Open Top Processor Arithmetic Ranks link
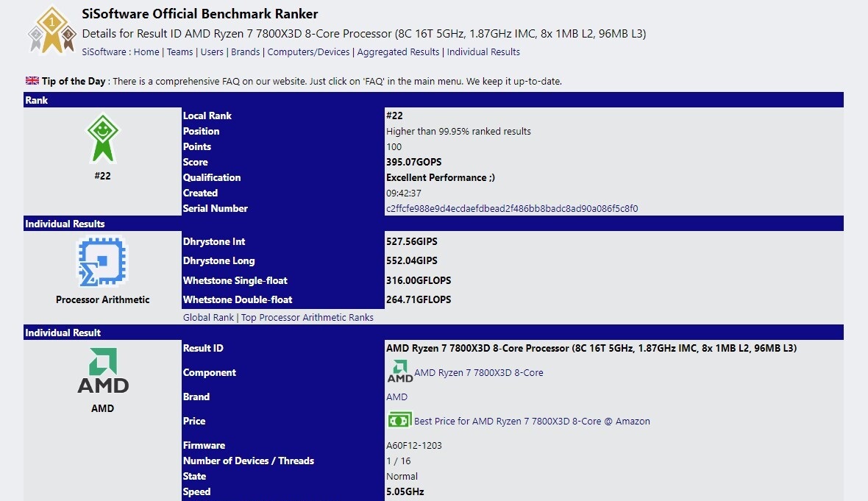This screenshot has height=501, width=868. [x=307, y=317]
